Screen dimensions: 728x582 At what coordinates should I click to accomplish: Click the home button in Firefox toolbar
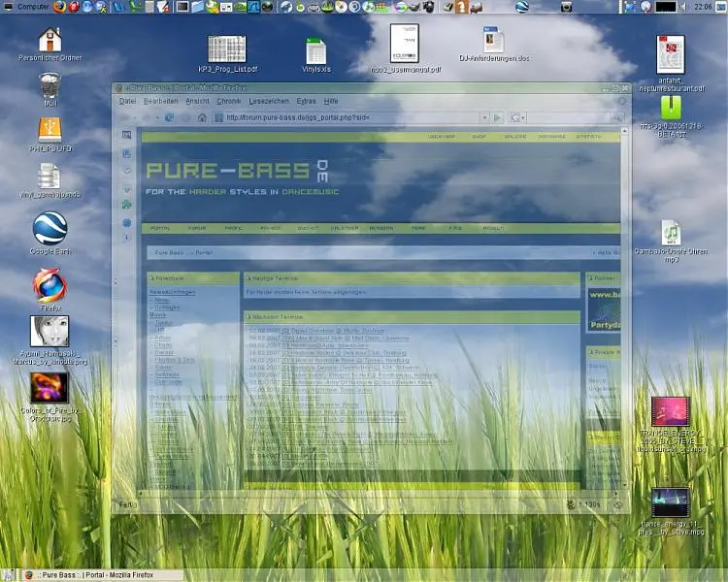(203, 117)
